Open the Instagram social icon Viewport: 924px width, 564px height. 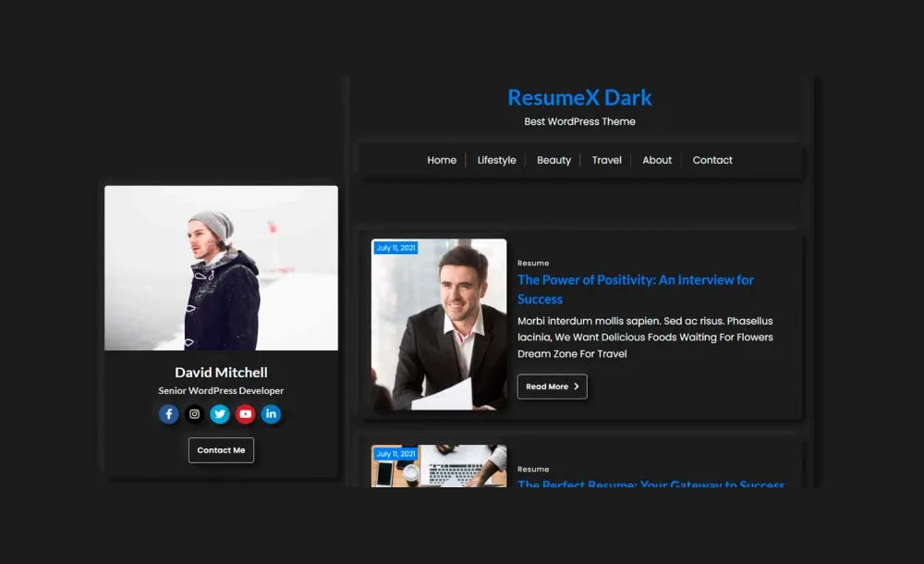pyautogui.click(x=194, y=414)
